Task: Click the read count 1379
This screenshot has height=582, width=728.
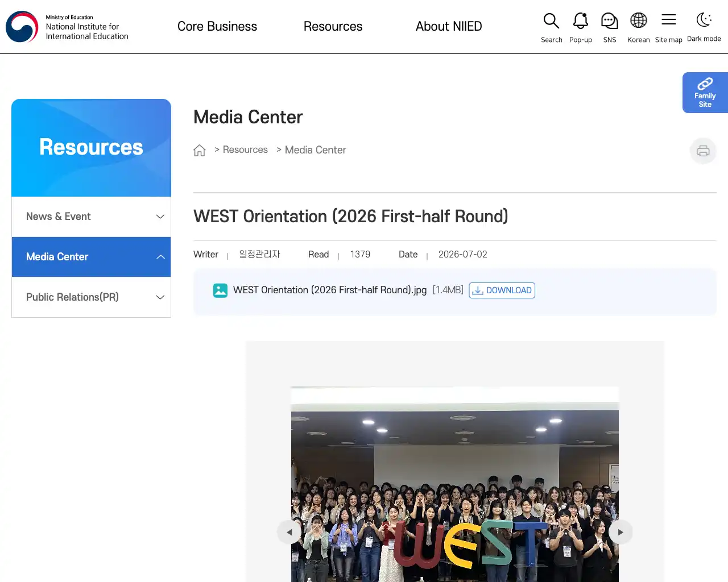Action: coord(360,255)
